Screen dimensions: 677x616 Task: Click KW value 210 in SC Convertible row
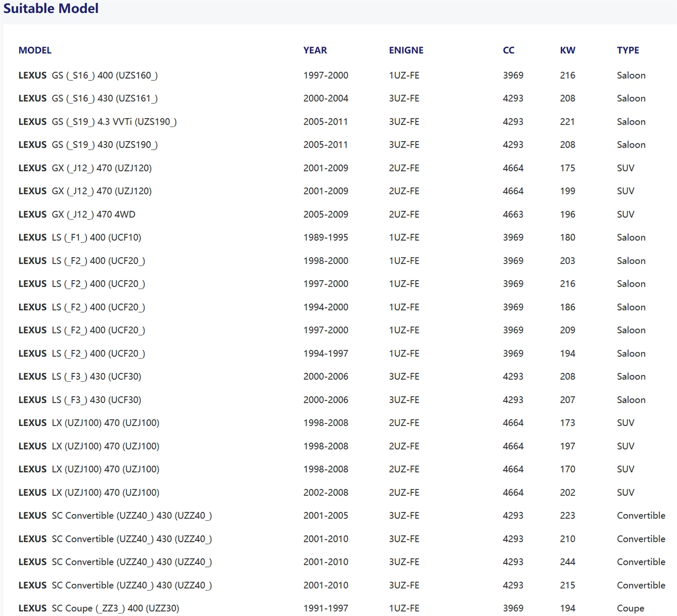(x=567, y=539)
